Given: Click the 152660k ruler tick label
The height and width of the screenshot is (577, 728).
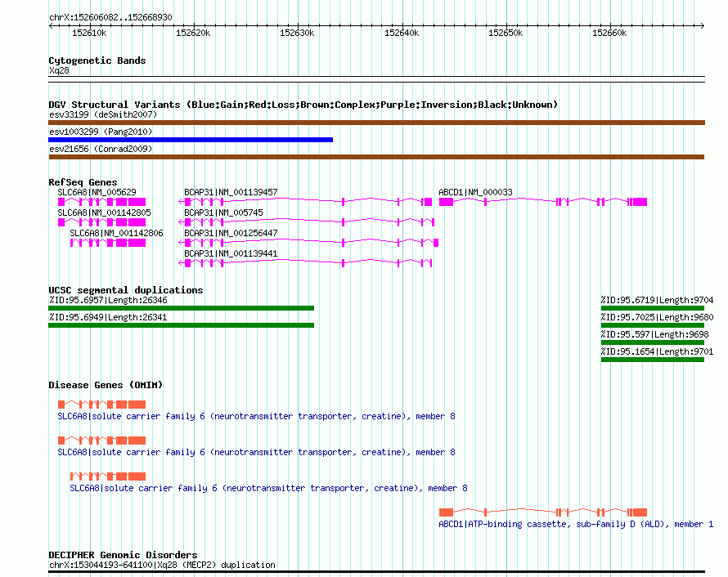Looking at the screenshot, I should [609, 33].
